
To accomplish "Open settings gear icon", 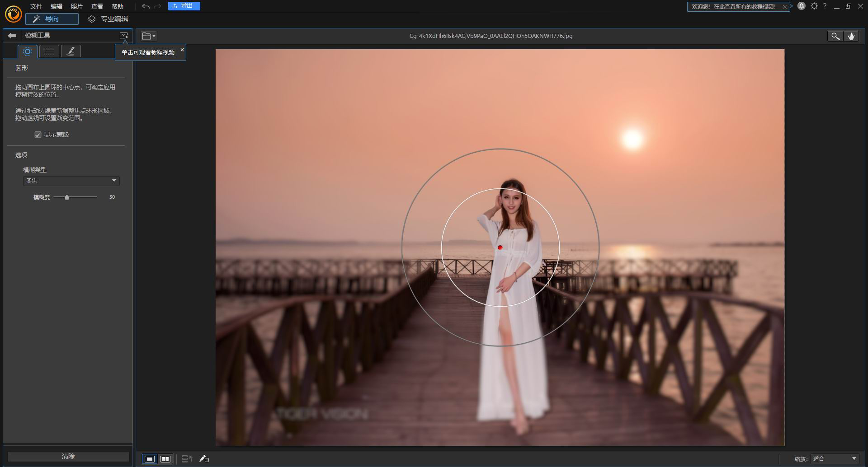I will pos(814,6).
